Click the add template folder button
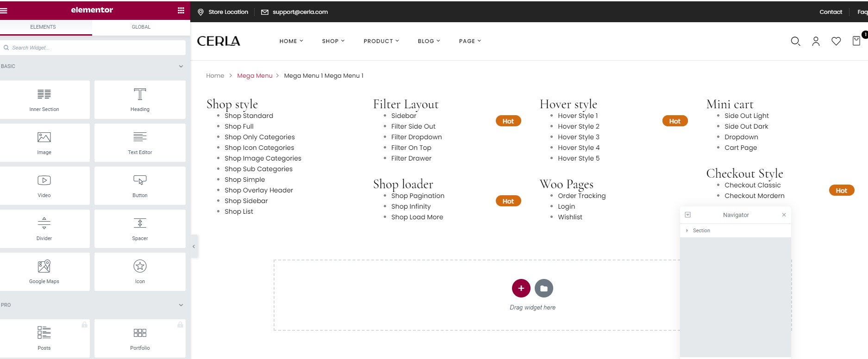The height and width of the screenshot is (359, 868). click(x=544, y=288)
